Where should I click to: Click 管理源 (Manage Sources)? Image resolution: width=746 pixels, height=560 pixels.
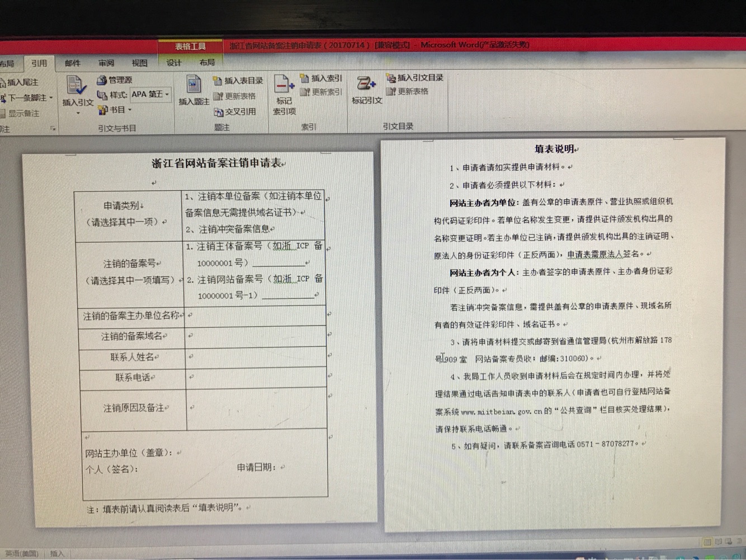point(114,80)
